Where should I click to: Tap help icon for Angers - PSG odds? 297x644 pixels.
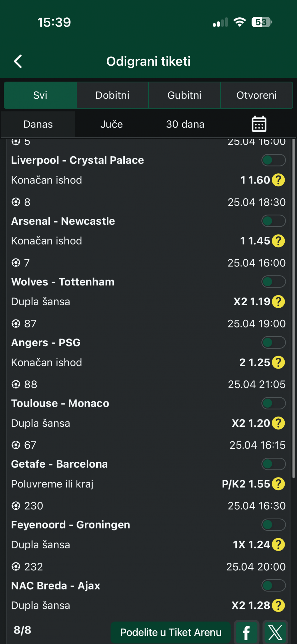pyautogui.click(x=278, y=362)
